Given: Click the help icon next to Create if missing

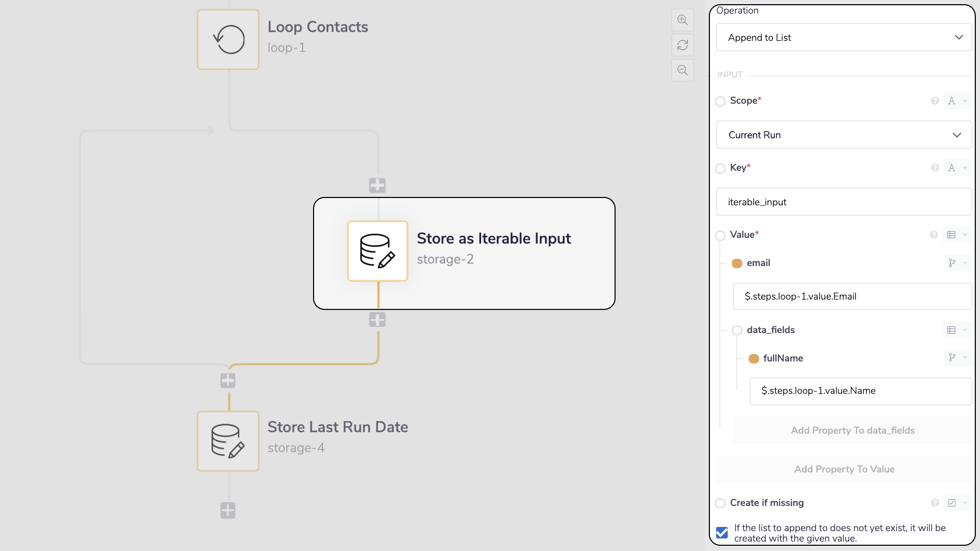Looking at the screenshot, I should (934, 502).
